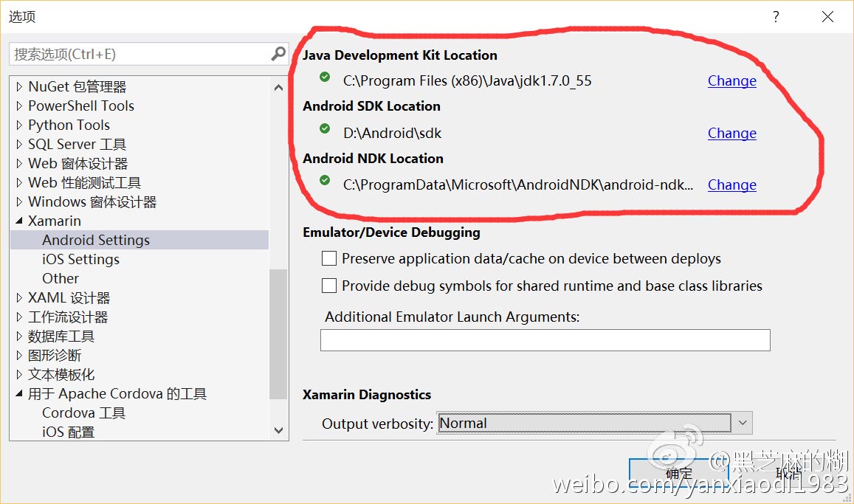Change the Android SDK location
Viewport: 854px width, 504px height.
click(x=731, y=134)
